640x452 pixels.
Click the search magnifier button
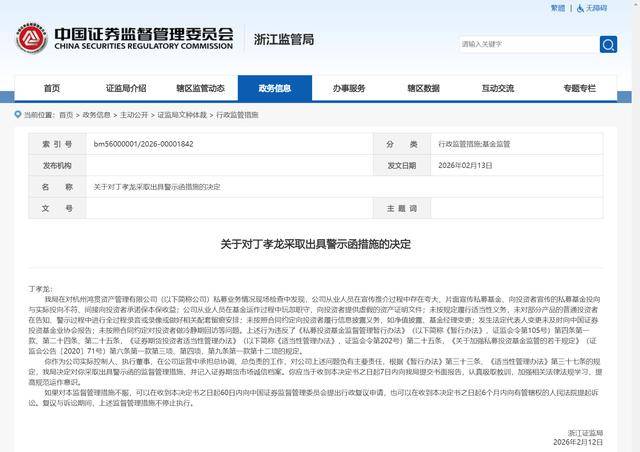(607, 44)
